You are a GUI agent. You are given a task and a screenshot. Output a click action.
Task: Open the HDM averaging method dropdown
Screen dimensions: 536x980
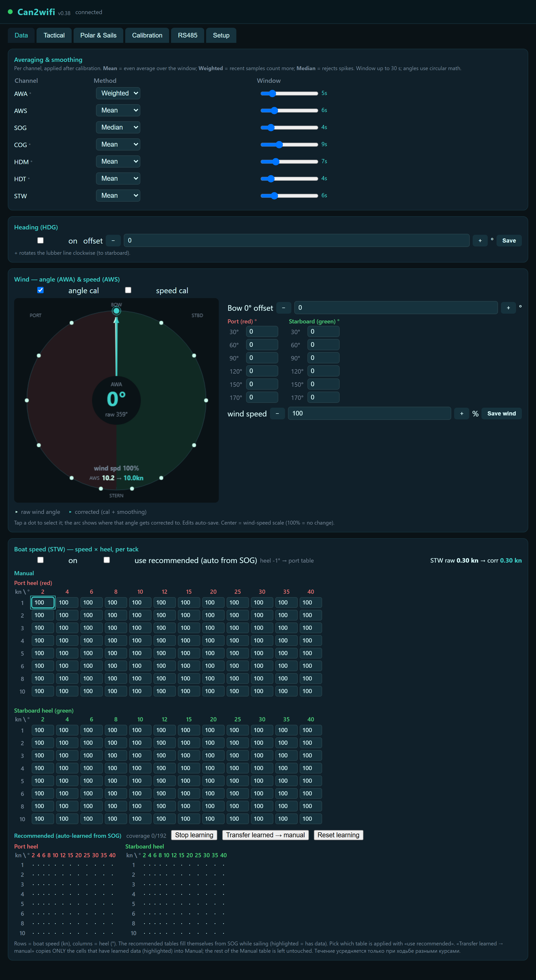[x=118, y=161]
